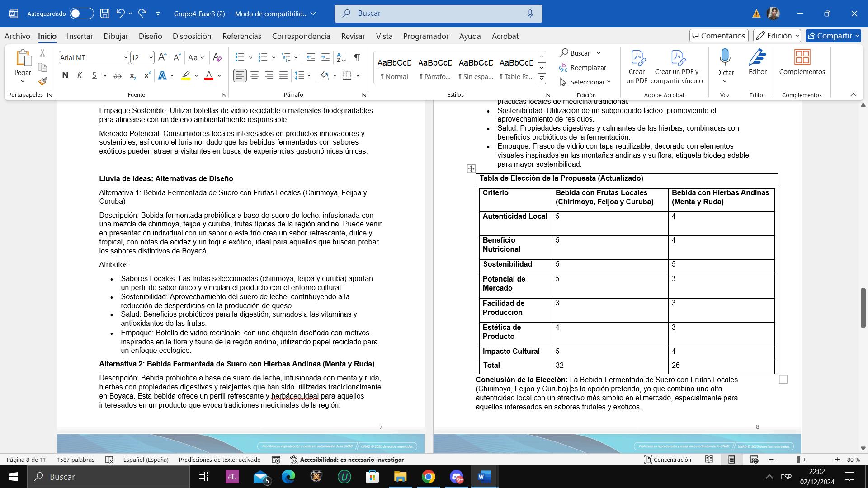The image size is (868, 488).
Task: Sort text alphabetically with A-Z icon
Action: [x=341, y=57]
